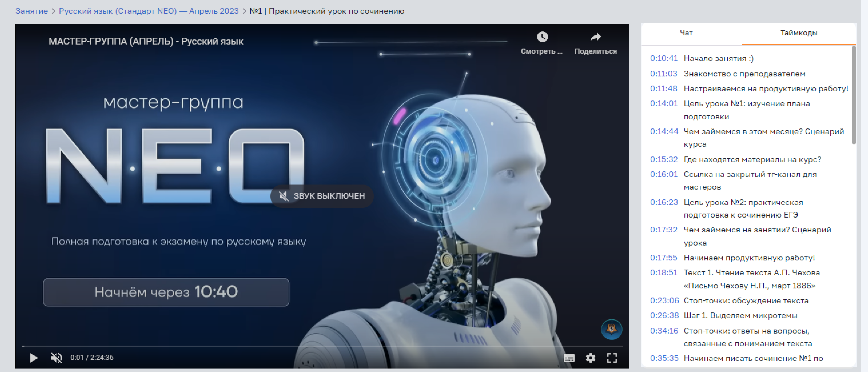This screenshot has height=372, width=868.
Task: Jump to timecode 0:26:38
Action: pyautogui.click(x=664, y=315)
